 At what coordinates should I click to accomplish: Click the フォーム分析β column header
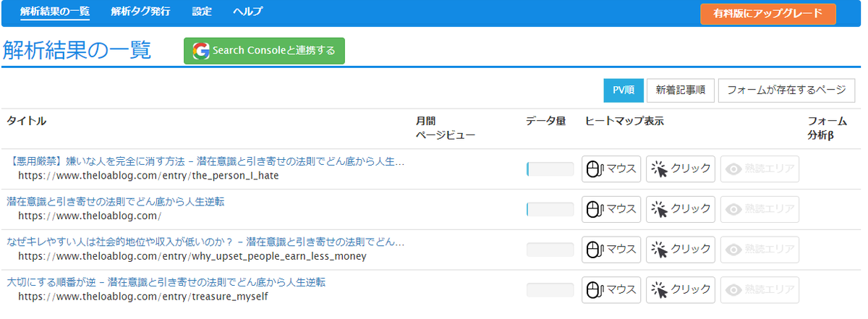point(827,128)
